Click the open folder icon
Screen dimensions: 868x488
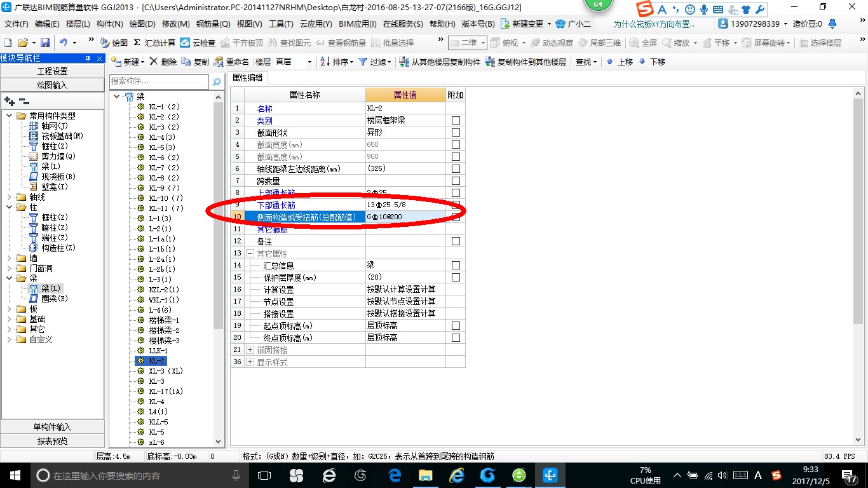click(x=22, y=43)
